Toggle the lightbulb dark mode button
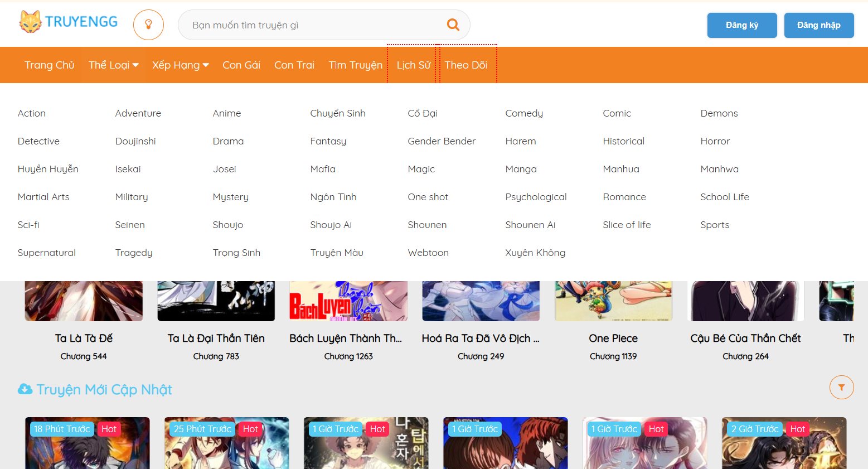868x469 pixels. tap(148, 25)
